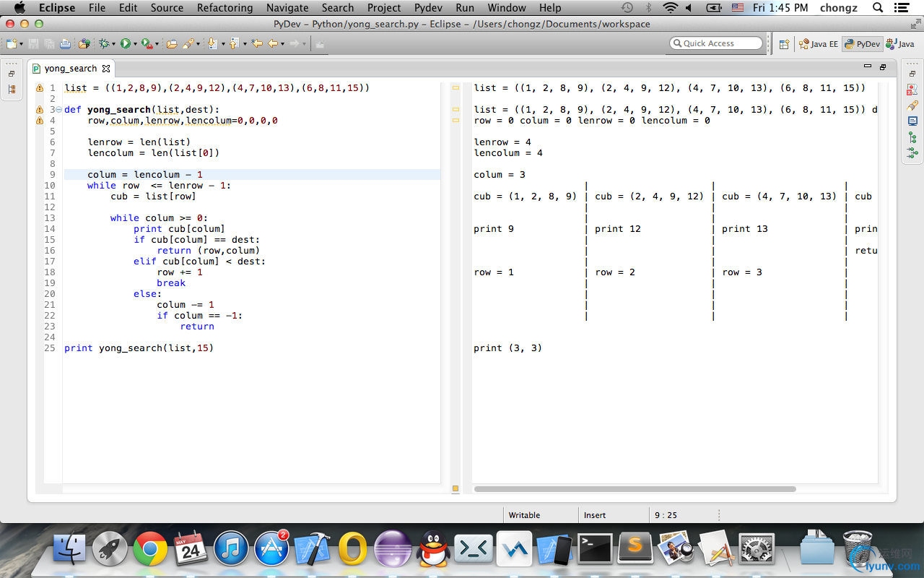
Task: Click the Back navigation arrow icon
Action: pyautogui.click(x=273, y=44)
